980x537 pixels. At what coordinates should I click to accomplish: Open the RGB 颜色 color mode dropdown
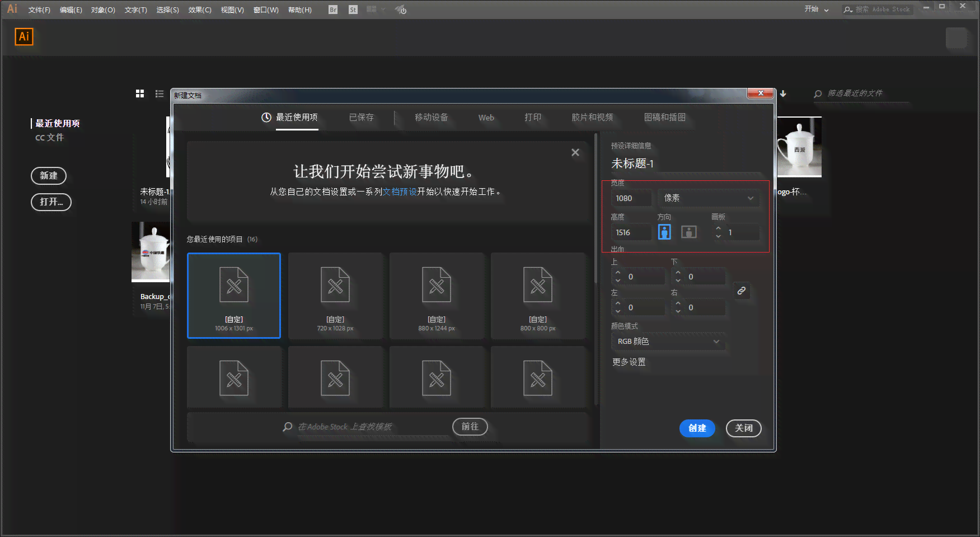668,342
